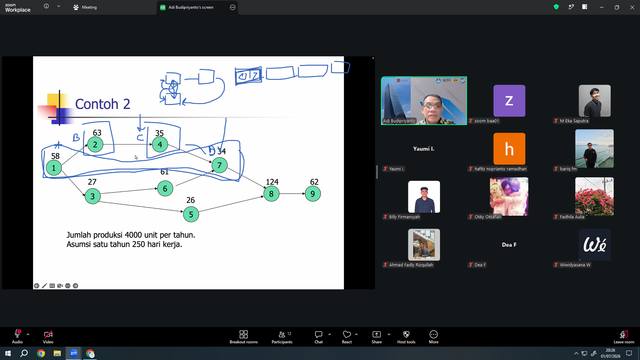Open the slideshow more options icon

point(68,286)
